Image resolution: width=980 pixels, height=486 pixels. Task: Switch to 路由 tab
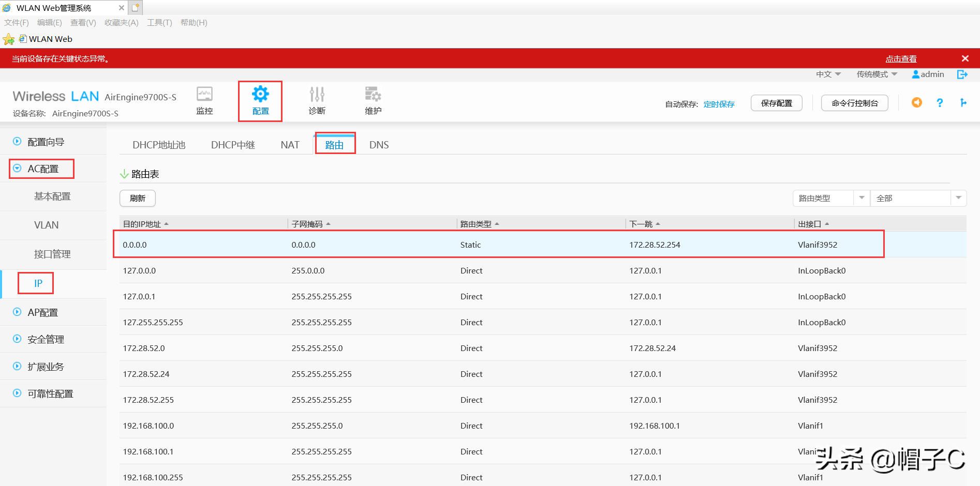(x=334, y=145)
